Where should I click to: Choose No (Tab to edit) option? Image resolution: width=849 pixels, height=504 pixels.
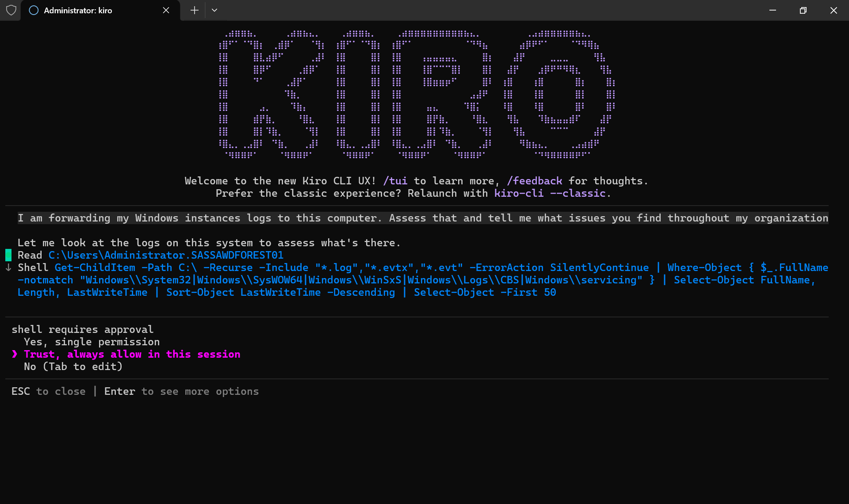73,367
